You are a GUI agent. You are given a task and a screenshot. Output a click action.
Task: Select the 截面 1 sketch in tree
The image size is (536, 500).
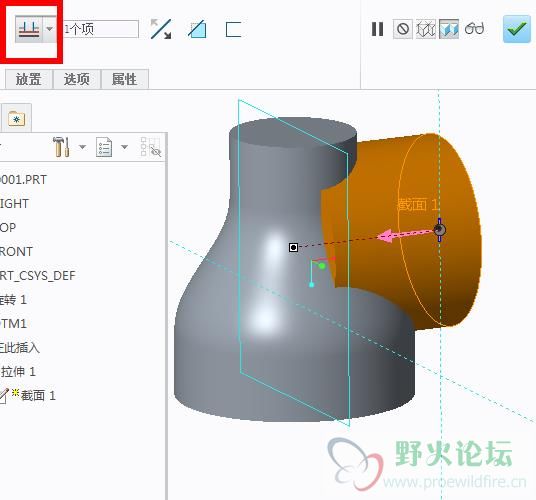38,396
